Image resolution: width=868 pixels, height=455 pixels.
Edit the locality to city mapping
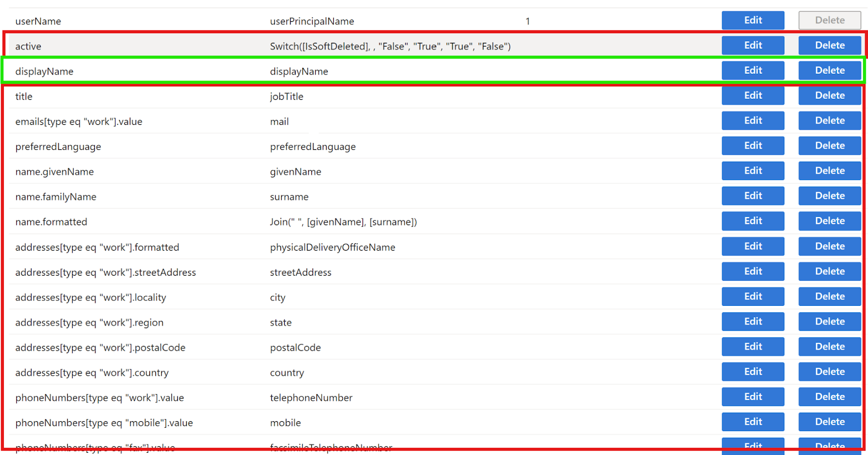[753, 296]
